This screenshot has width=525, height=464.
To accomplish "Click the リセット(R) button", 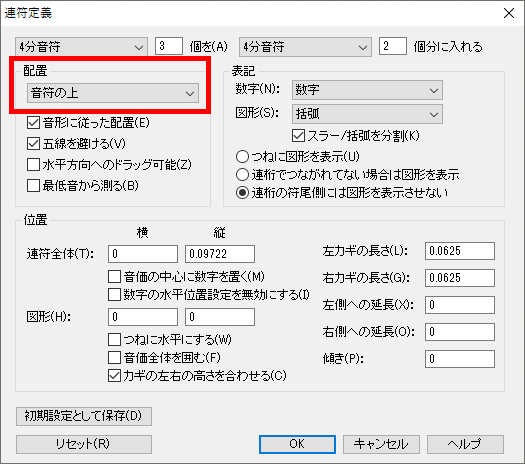I will (84, 444).
